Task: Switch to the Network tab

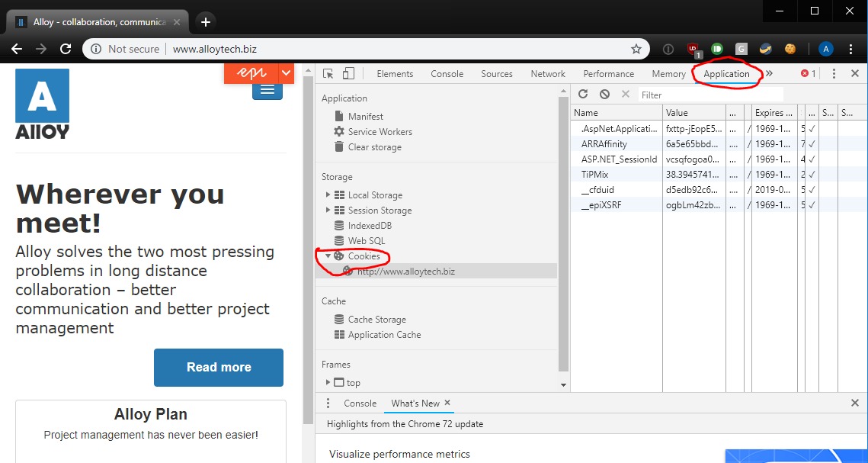Action: pos(548,74)
